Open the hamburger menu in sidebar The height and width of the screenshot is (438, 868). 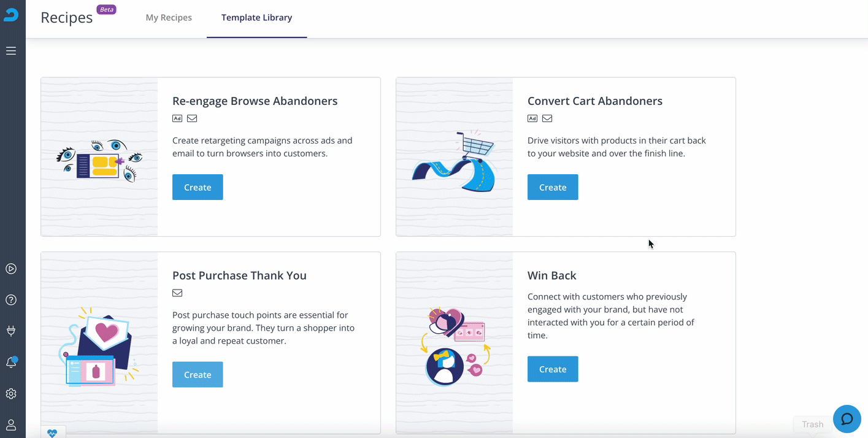coord(11,51)
